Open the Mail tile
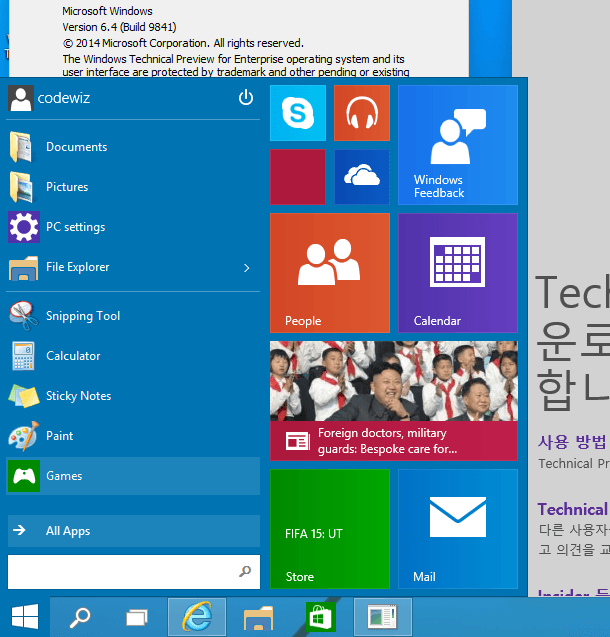Screen dimensions: 610x637 tap(457, 528)
